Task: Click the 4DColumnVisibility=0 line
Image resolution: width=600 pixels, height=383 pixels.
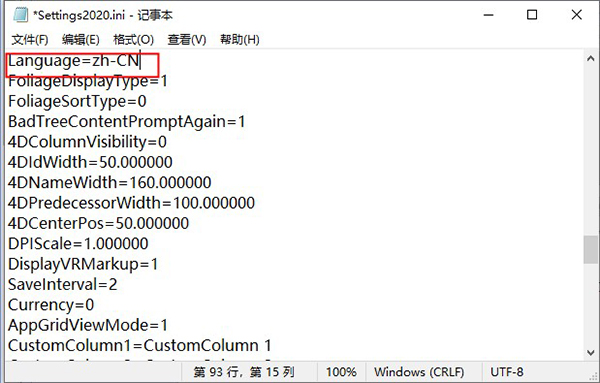Action: click(87, 142)
